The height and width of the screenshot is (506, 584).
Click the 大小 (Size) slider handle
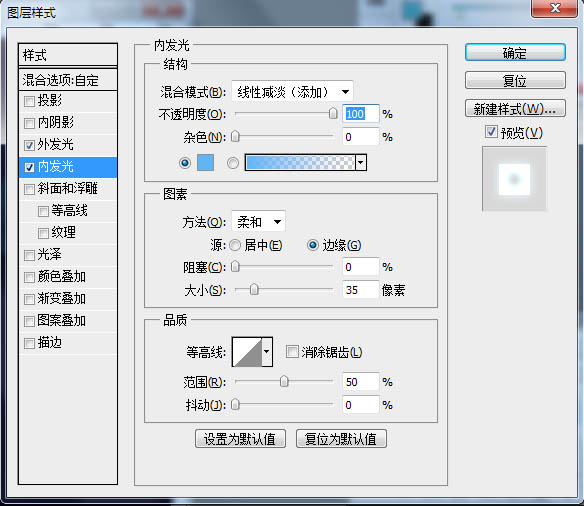pos(254,289)
